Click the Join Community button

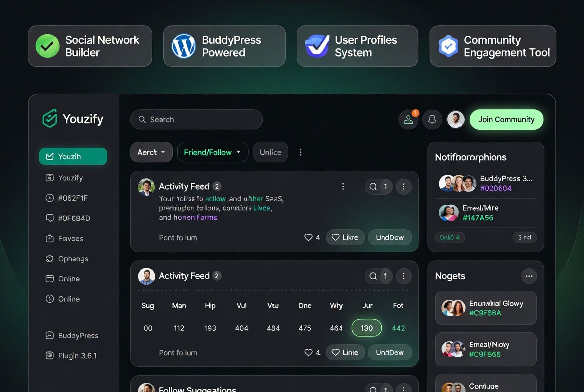(506, 119)
